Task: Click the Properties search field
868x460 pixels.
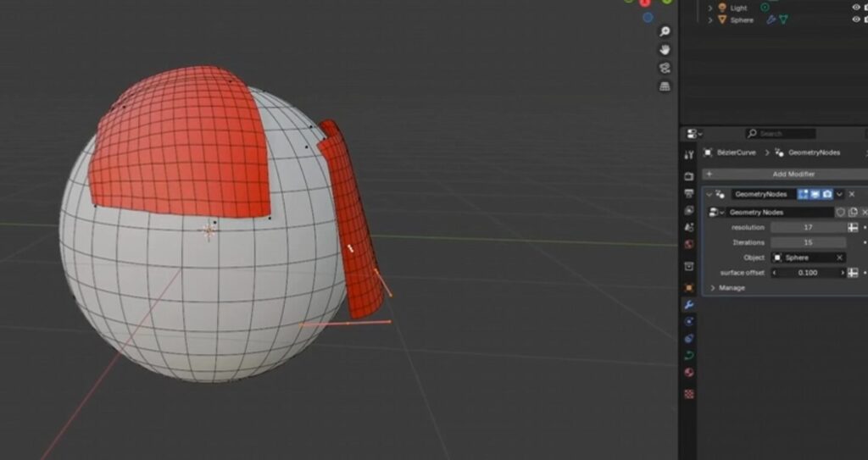Action: point(781,133)
